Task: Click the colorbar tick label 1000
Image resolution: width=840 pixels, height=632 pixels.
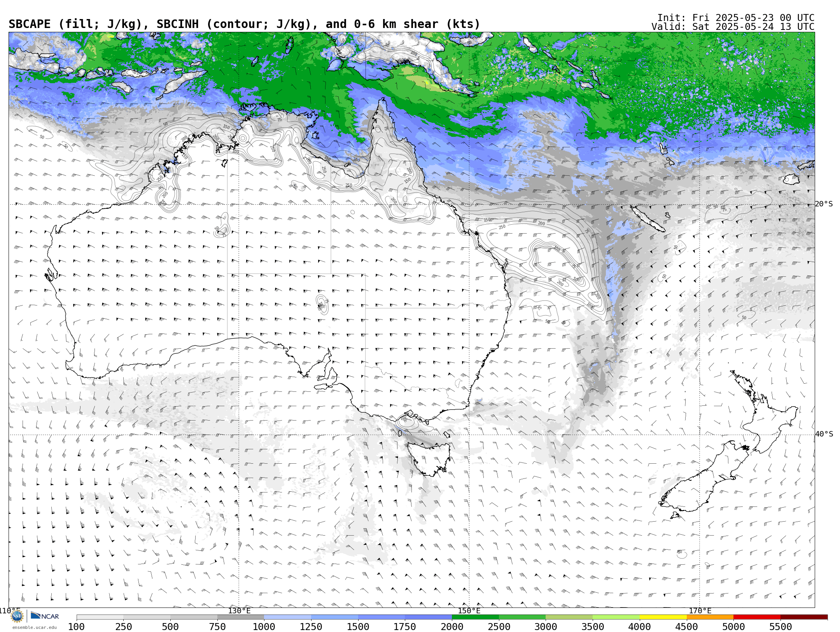Action: (264, 627)
